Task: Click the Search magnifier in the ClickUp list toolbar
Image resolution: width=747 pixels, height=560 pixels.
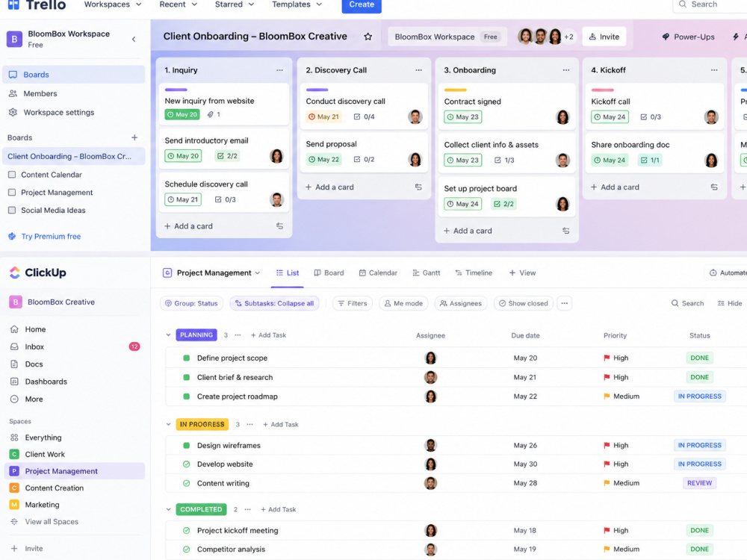Action: click(675, 303)
